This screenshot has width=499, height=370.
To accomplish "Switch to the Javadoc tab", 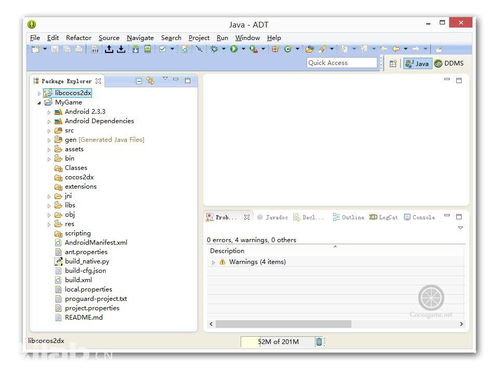I will point(273,217).
